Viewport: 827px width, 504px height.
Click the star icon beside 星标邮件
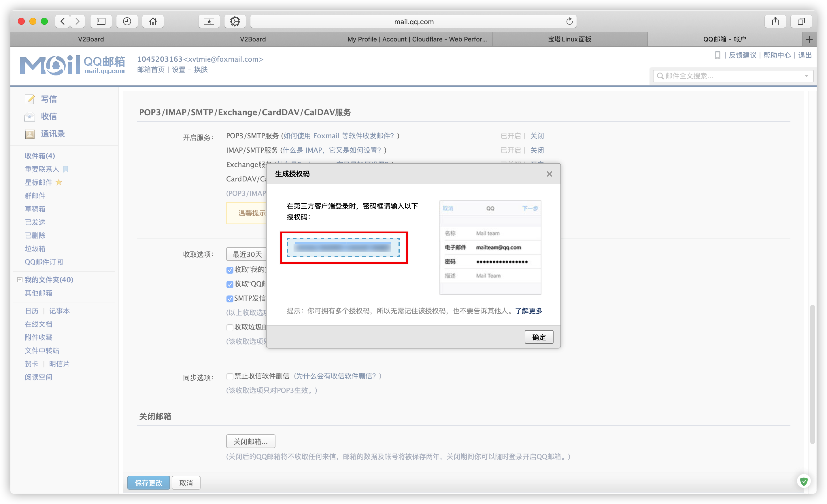click(x=59, y=182)
